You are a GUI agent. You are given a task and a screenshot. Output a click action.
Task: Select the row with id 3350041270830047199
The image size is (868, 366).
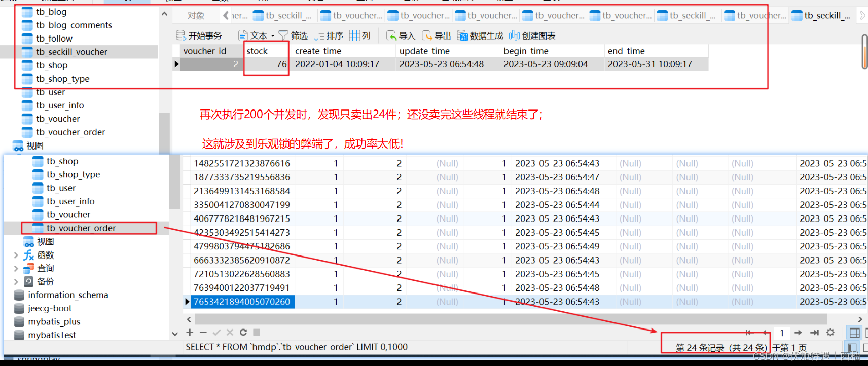242,205
